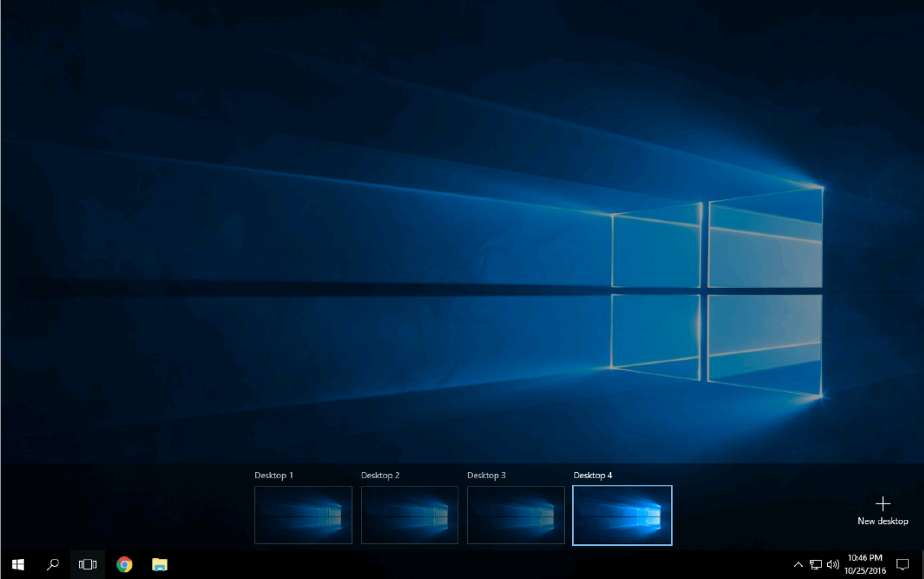924x579 pixels.
Task: Select the Desktop 2 thumbnail preview
Action: [x=409, y=515]
